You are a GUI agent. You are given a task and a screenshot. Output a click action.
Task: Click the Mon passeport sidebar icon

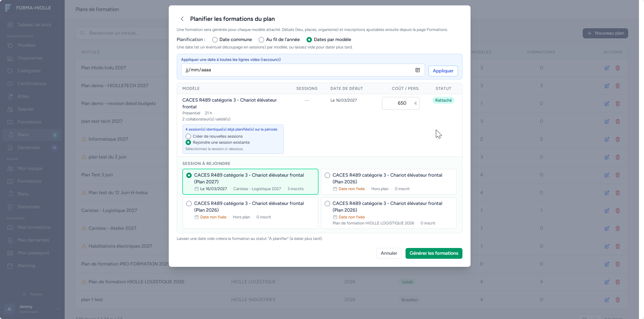click(10, 253)
